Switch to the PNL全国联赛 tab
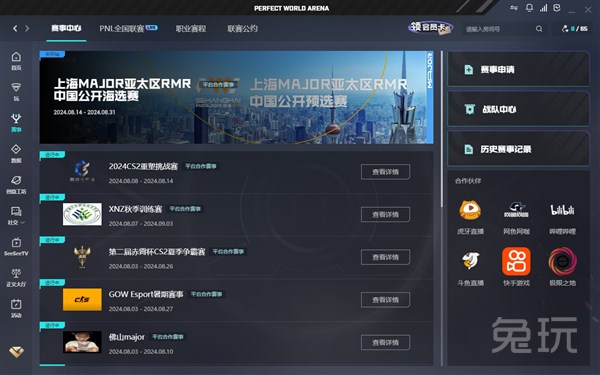The image size is (600, 375). pos(128,29)
